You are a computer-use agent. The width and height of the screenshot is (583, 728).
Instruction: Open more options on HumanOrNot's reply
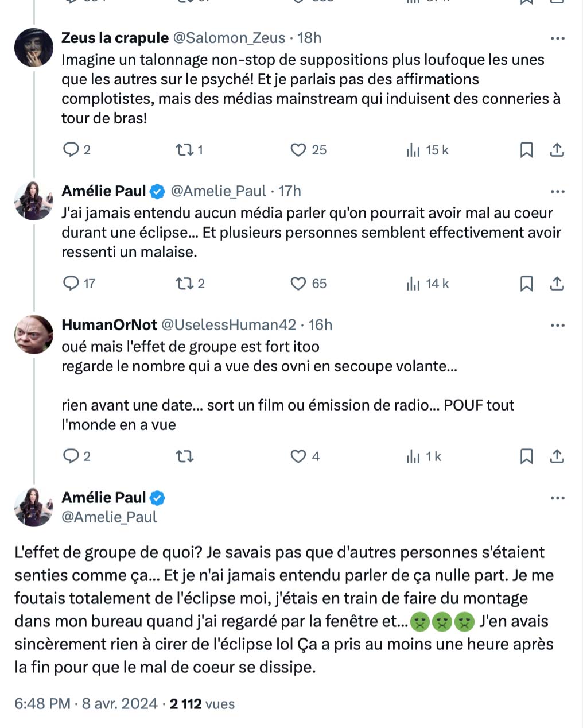pyautogui.click(x=557, y=326)
